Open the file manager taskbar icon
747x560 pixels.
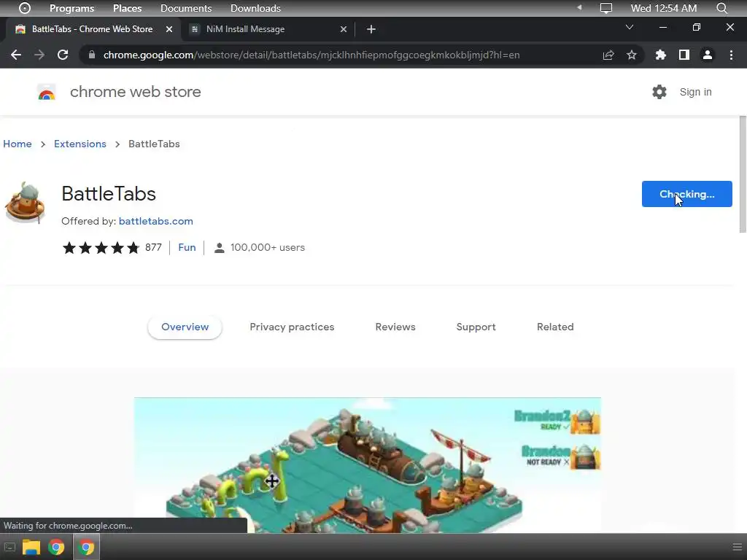point(31,547)
